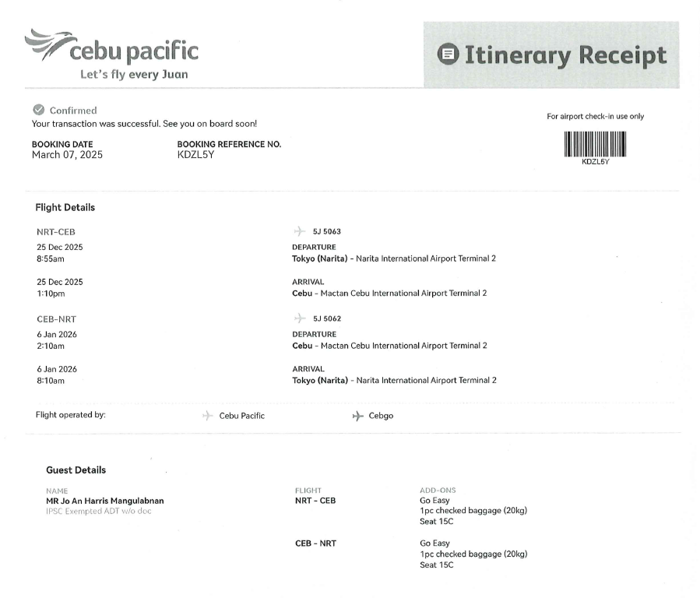Viewport: 700px width, 598px height.
Task: Click the Confirmed green checkmark icon
Action: [37, 111]
